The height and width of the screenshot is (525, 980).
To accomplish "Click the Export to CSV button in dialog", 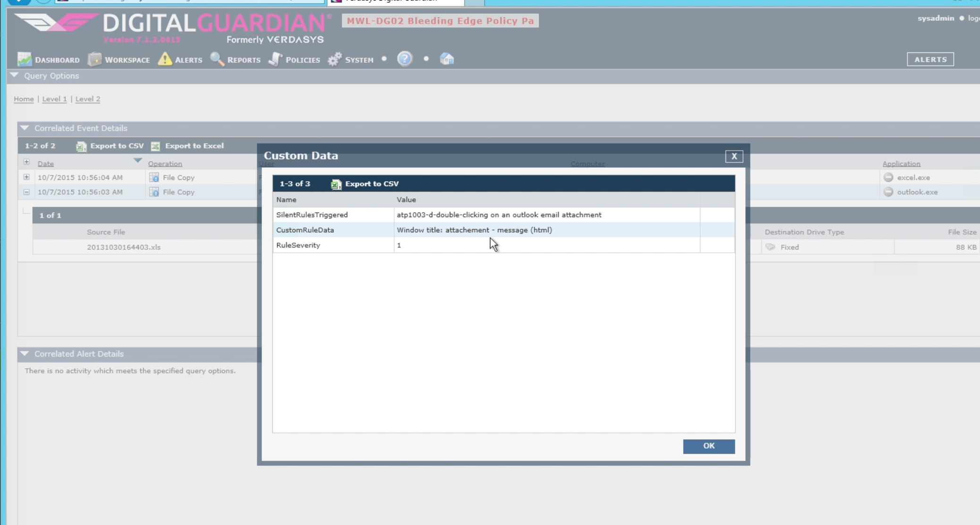I will point(365,184).
